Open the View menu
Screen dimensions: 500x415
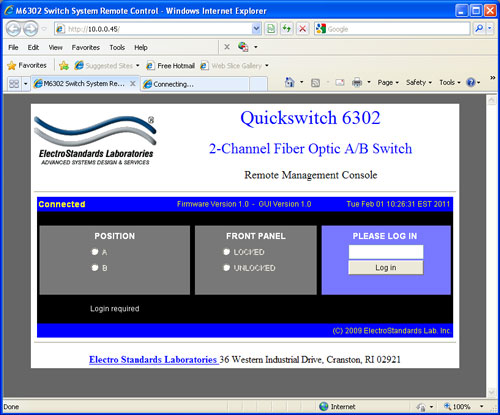coord(55,47)
